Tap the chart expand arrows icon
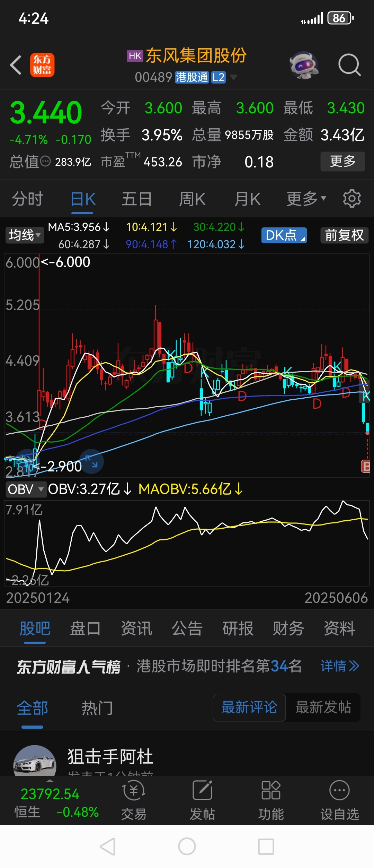The height and width of the screenshot is (868, 374). point(91,461)
